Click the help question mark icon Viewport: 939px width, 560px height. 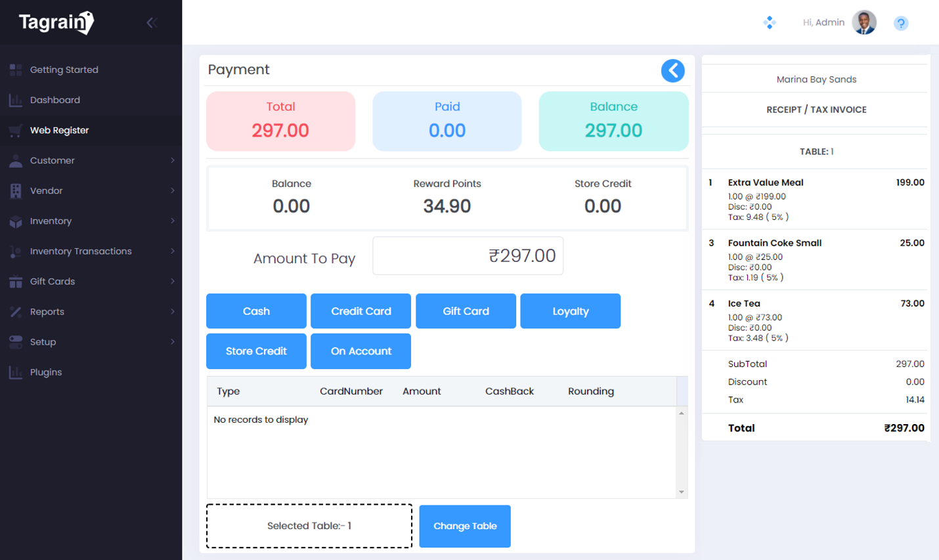tap(901, 23)
